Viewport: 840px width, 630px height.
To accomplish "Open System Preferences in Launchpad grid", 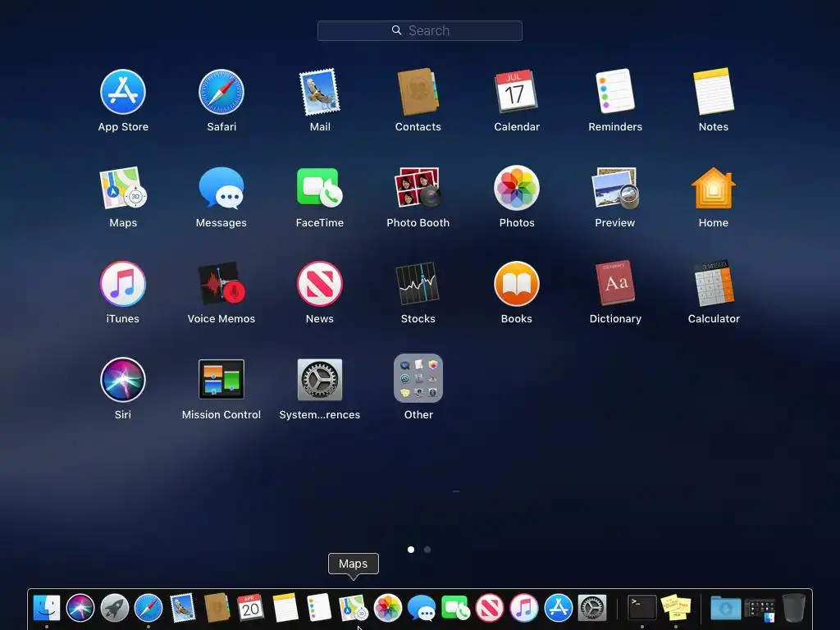I will pyautogui.click(x=319, y=379).
